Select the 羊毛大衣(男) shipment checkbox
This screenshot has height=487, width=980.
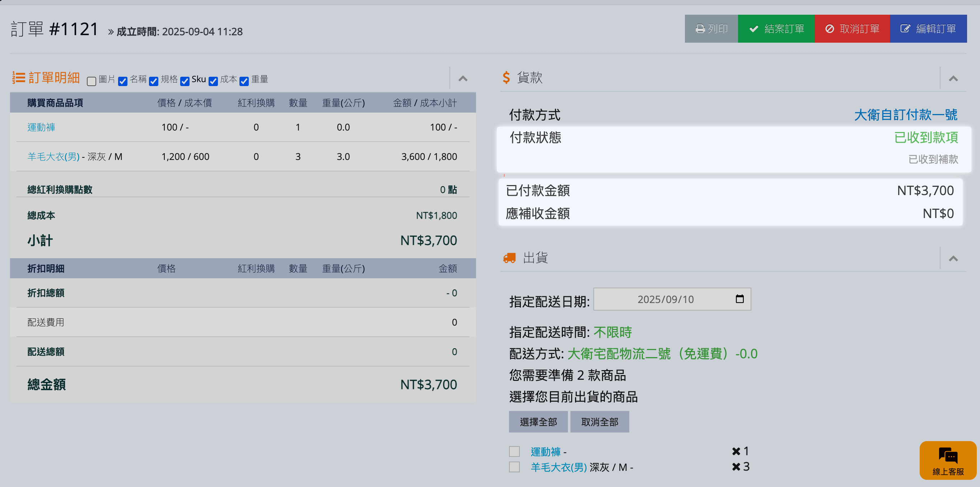pyautogui.click(x=514, y=467)
